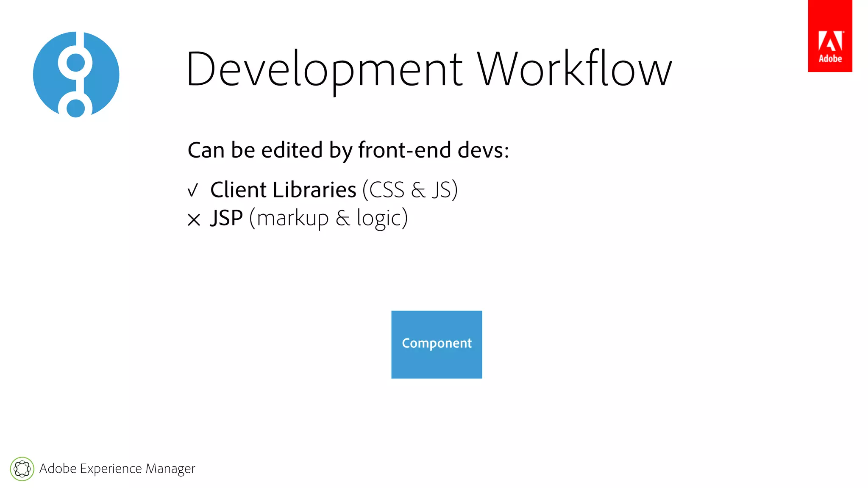The height and width of the screenshot is (488, 868).
Task: Click the Adobe Experience Manager round icon
Action: click(x=22, y=469)
